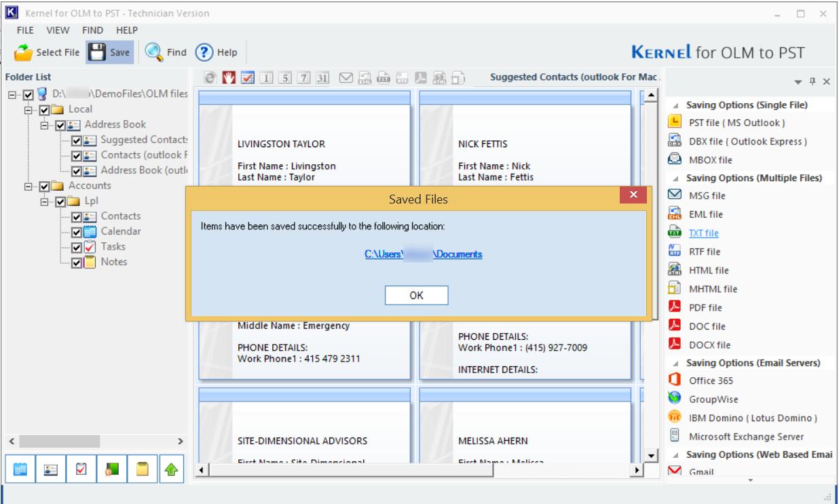Screen dimensions: 839x504
Task: Select the 7-day calendar view icon
Action: pyautogui.click(x=303, y=78)
